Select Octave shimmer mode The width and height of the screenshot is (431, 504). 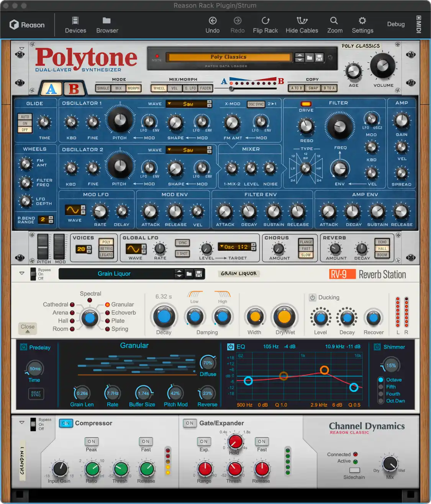click(381, 380)
